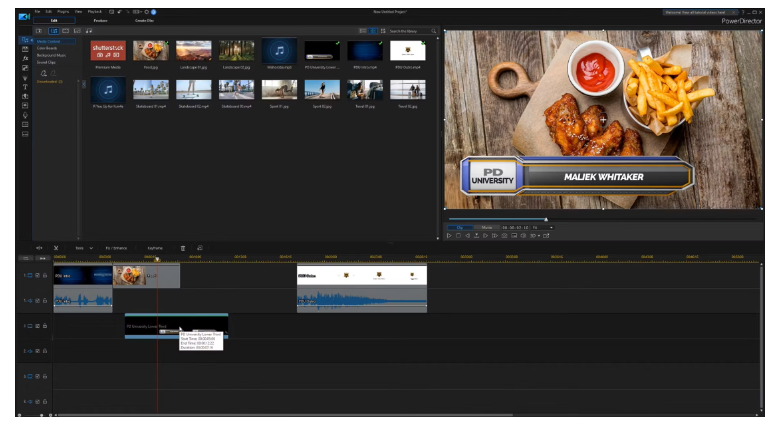Click the Fix / Enhance button
The height and width of the screenshot is (426, 775).
click(116, 248)
